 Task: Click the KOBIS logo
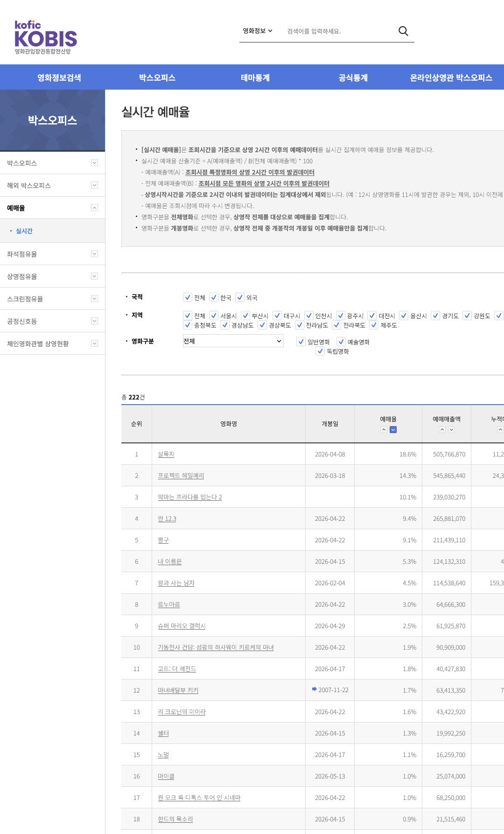coord(46,37)
